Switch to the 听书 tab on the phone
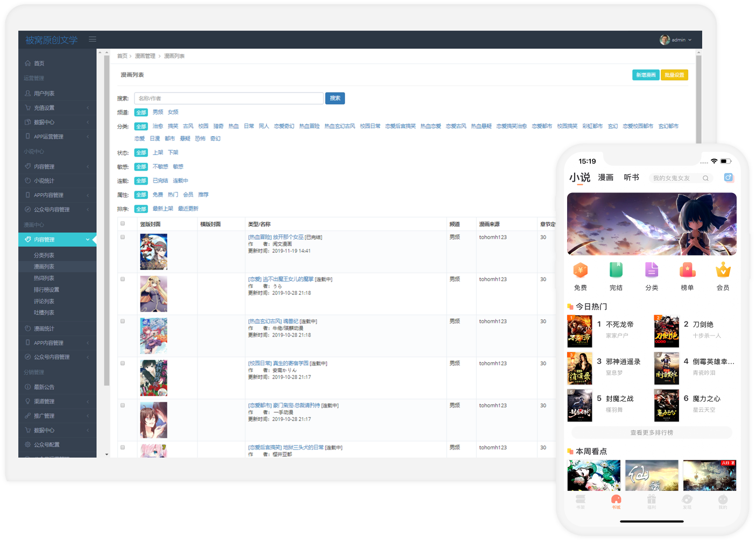This screenshot has width=756, height=542. (631, 177)
